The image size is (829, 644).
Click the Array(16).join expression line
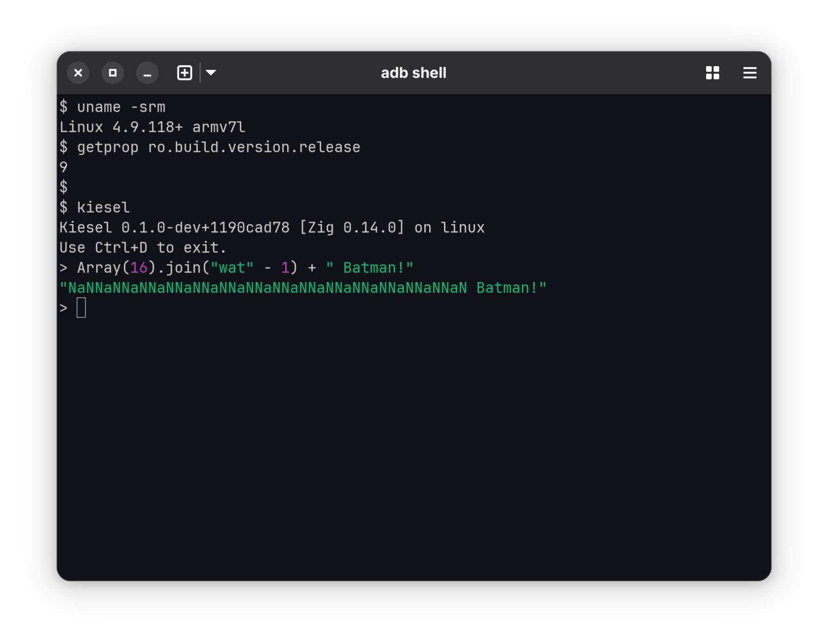click(236, 268)
